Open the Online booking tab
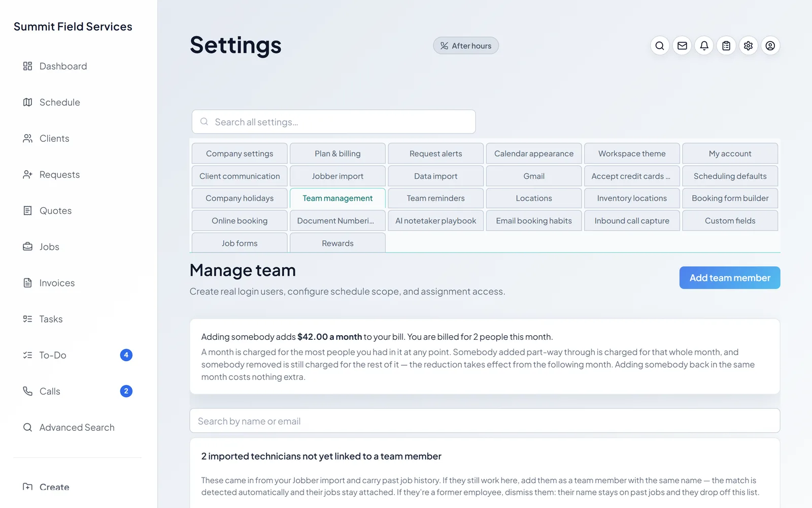 point(240,220)
